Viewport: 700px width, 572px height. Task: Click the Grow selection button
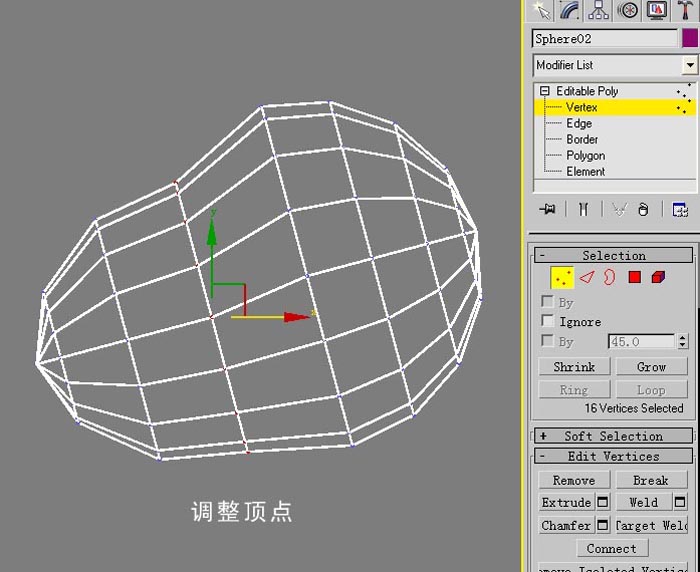click(652, 367)
